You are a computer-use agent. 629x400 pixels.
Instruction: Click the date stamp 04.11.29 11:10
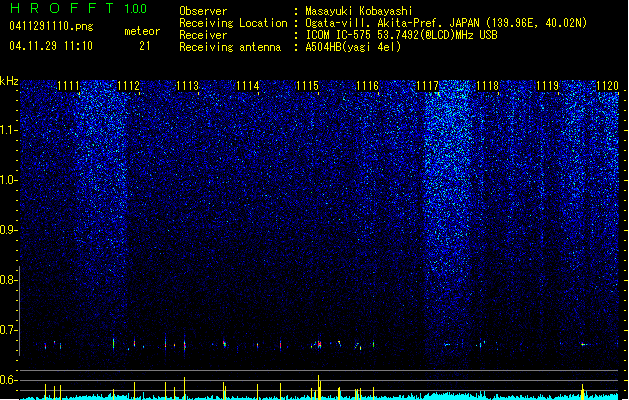click(x=51, y=46)
